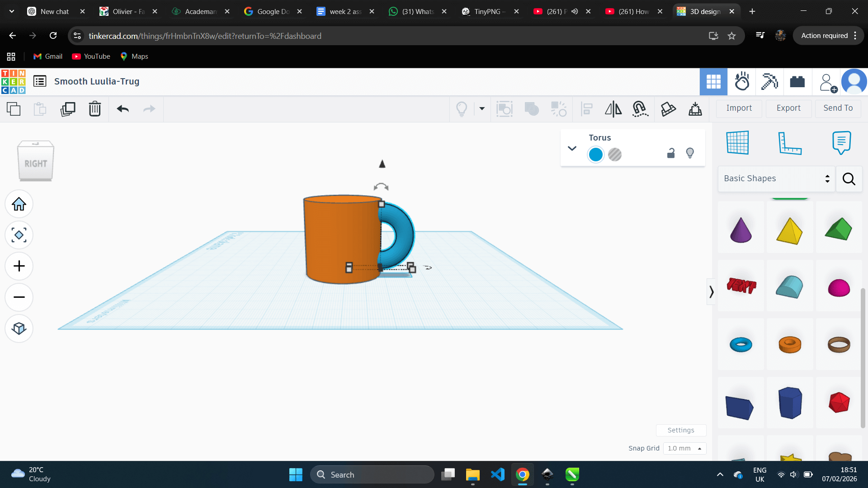Viewport: 868px width, 488px height.
Task: Collapse the Torus inspector panel
Action: 572,148
